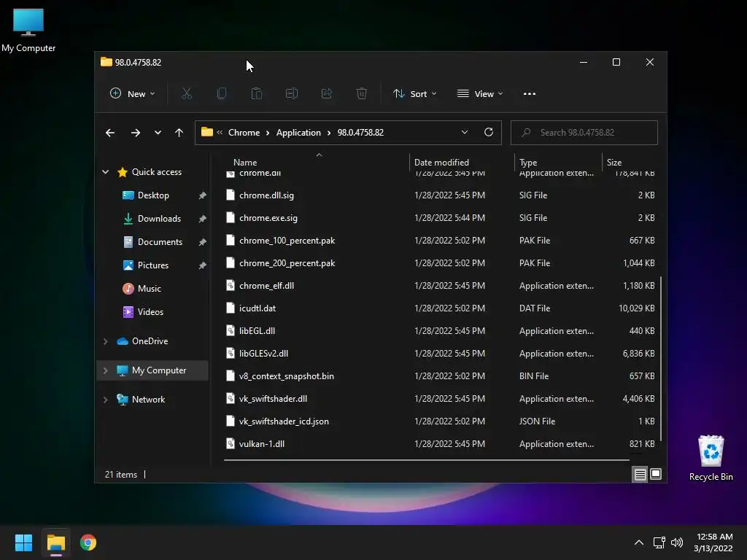Select My Computer desktop icon
The image size is (747, 560).
pyautogui.click(x=28, y=30)
